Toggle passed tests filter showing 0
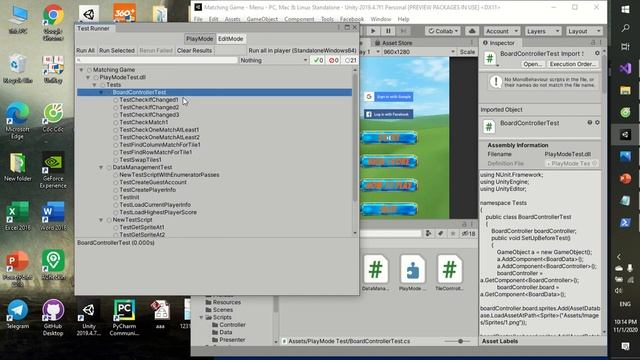The width and height of the screenshot is (640, 360). [317, 60]
